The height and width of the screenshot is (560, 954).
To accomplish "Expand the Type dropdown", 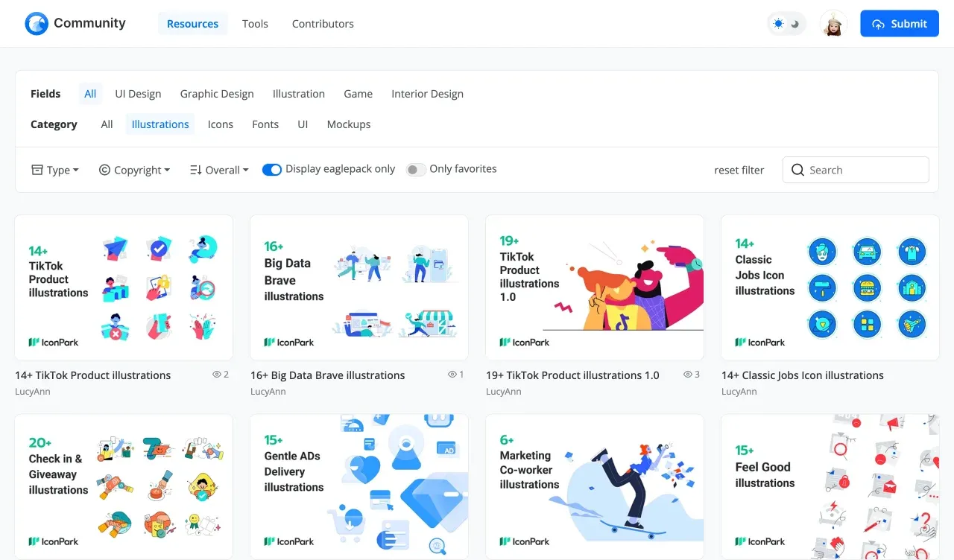I will [x=55, y=170].
